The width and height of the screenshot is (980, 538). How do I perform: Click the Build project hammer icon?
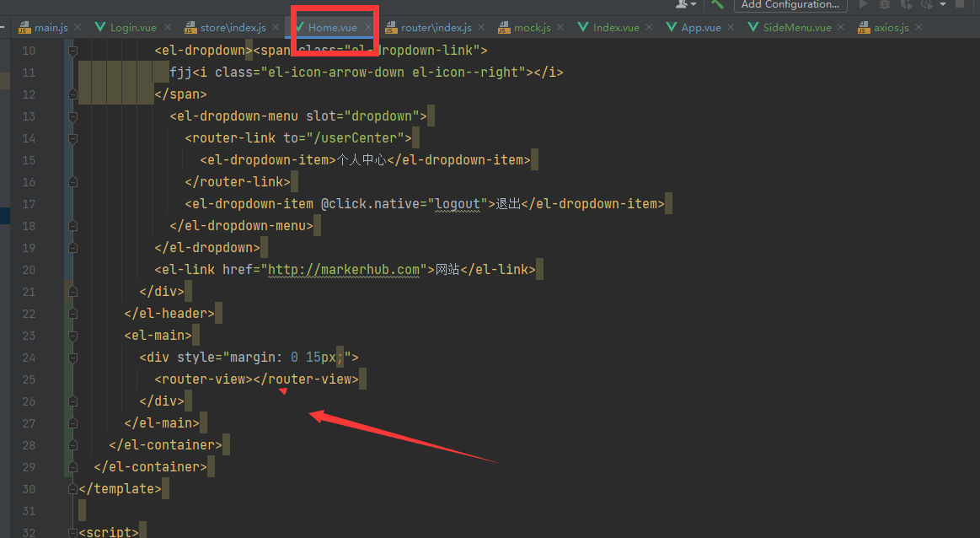click(x=717, y=3)
